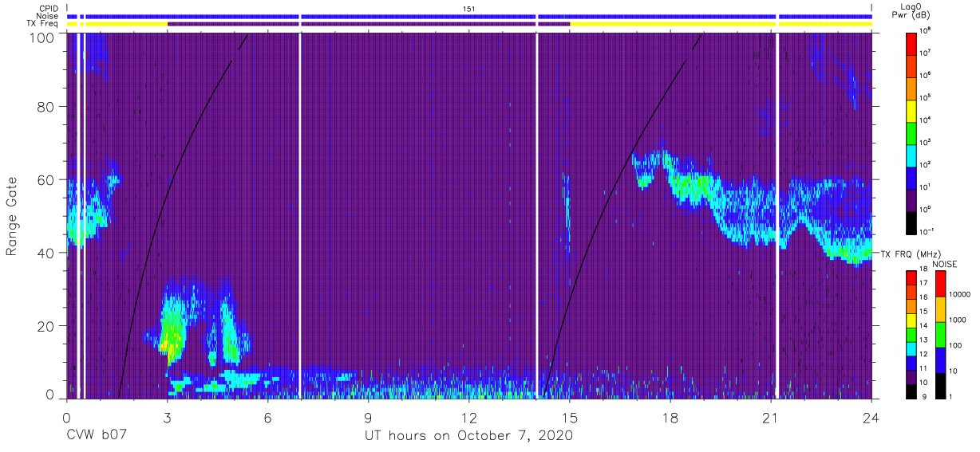Image resolution: width=980 pixels, height=452 pixels.
Task: Click the 'CVW b07' radar beam label
Action: pyautogui.click(x=96, y=435)
